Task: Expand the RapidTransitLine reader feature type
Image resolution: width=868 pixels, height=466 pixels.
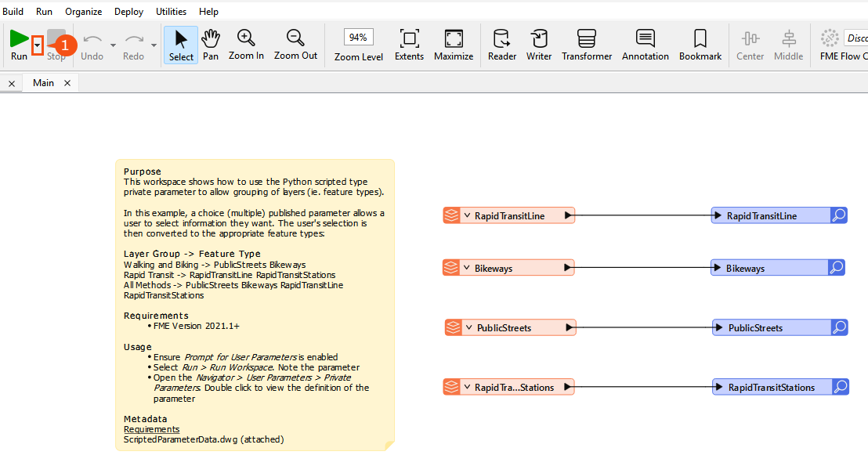Action: click(x=467, y=216)
